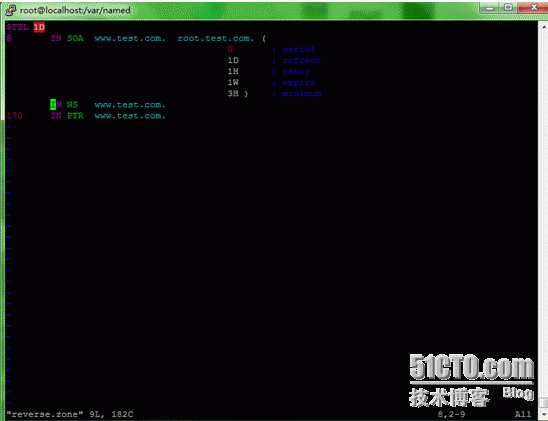Viewport: 548px width, 421px height.
Task: Click the '; expire' comment
Action: [294, 83]
